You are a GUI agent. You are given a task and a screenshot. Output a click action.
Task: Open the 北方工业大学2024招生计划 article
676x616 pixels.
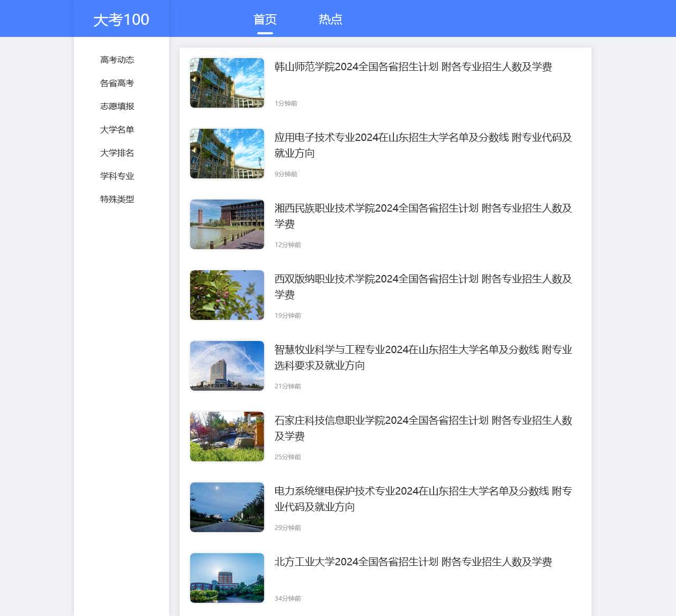pos(412,563)
